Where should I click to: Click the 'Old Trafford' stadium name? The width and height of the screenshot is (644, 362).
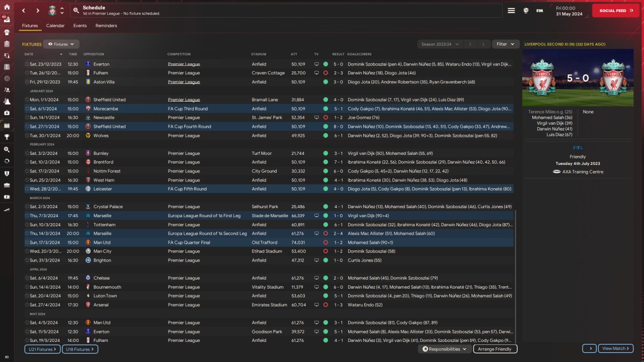(265, 242)
